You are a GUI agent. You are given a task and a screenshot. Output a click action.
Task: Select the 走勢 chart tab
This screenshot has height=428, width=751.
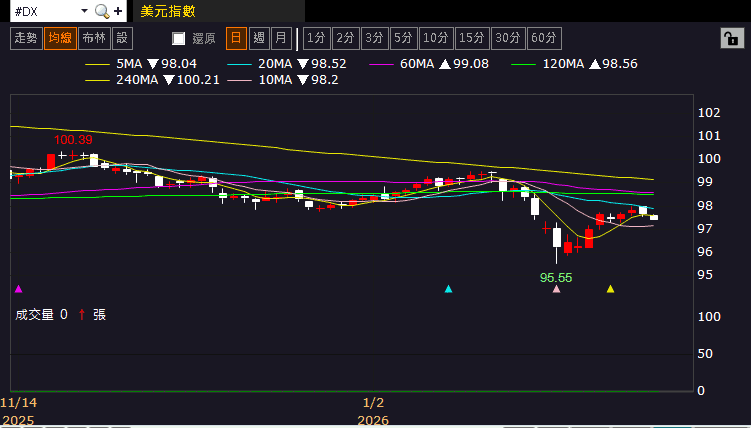(26, 38)
